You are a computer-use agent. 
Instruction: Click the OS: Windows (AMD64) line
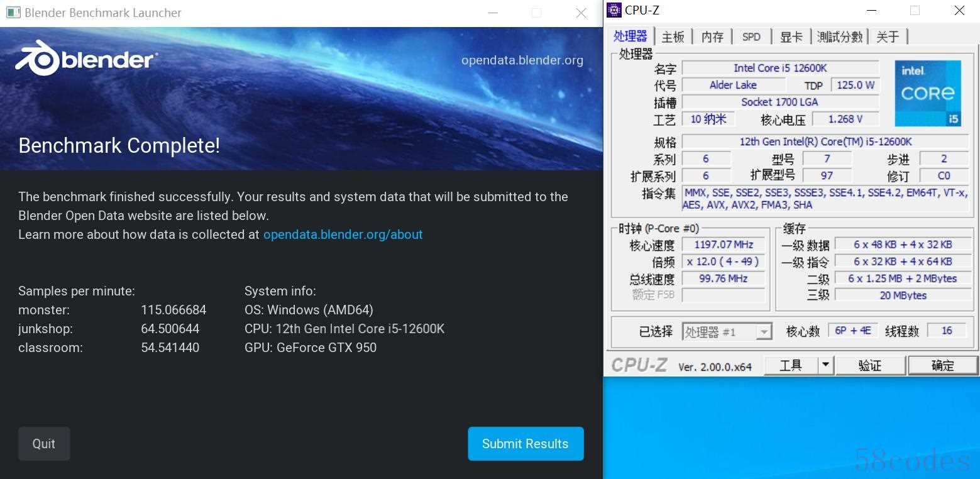point(309,310)
